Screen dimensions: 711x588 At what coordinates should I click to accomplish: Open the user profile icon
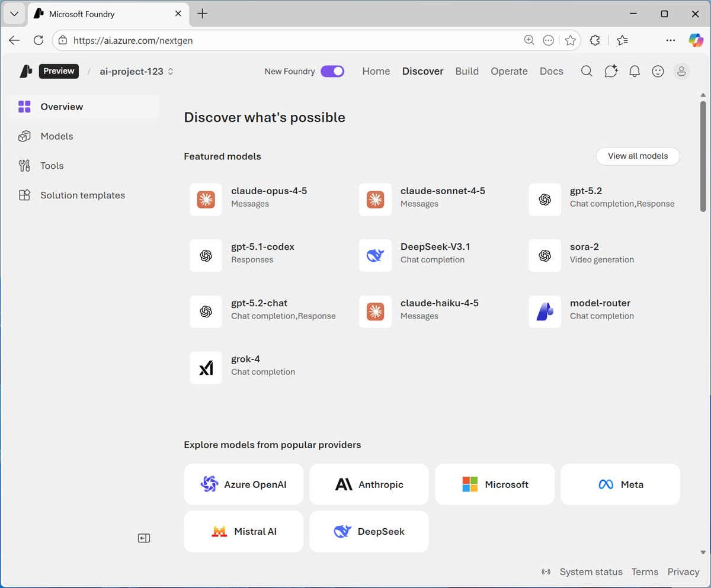pyautogui.click(x=681, y=71)
